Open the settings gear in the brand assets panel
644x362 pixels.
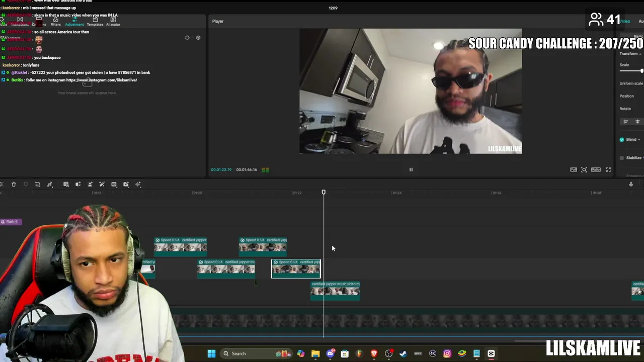[x=198, y=38]
